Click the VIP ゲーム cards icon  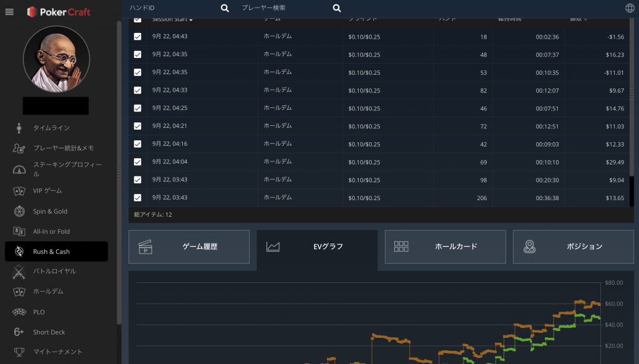pyautogui.click(x=19, y=191)
